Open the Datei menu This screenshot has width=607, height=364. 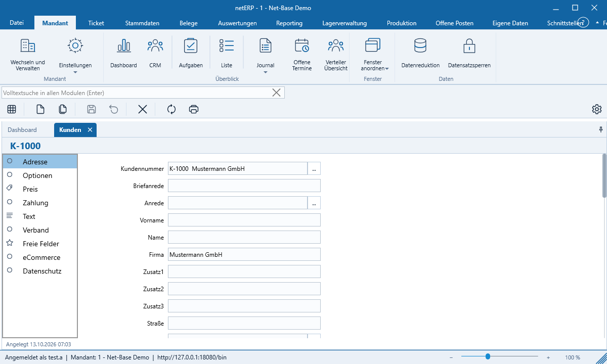point(17,23)
